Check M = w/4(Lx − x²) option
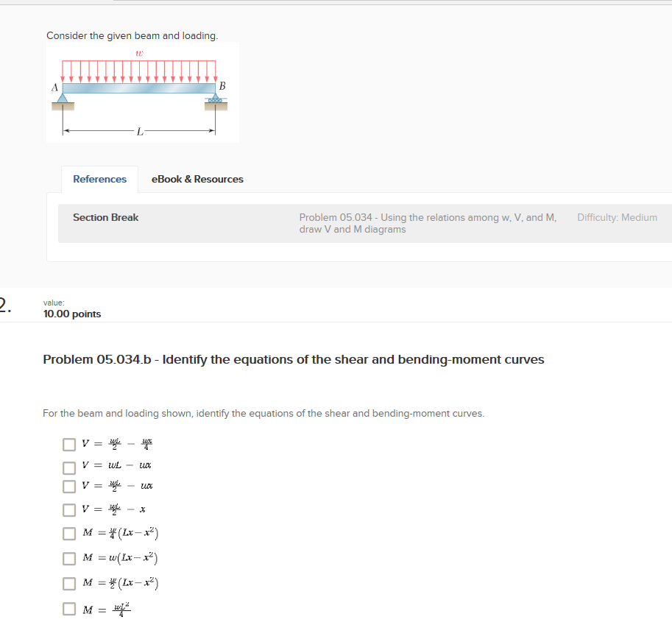 (x=69, y=533)
